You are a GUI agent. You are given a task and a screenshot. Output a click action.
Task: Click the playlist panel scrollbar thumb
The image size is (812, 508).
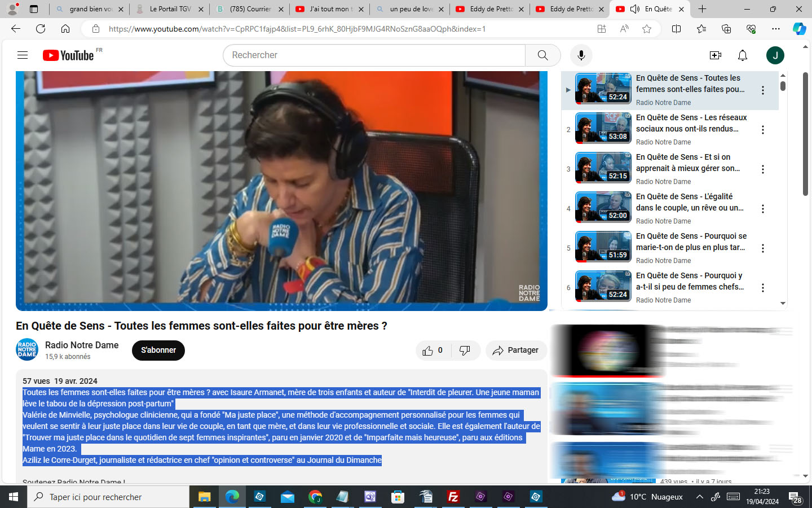783,86
